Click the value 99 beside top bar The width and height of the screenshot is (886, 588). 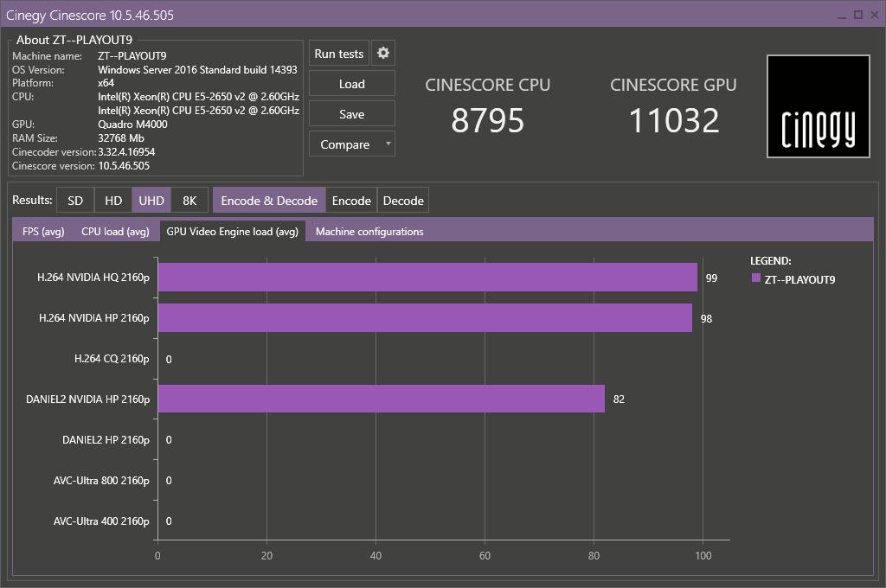point(711,278)
